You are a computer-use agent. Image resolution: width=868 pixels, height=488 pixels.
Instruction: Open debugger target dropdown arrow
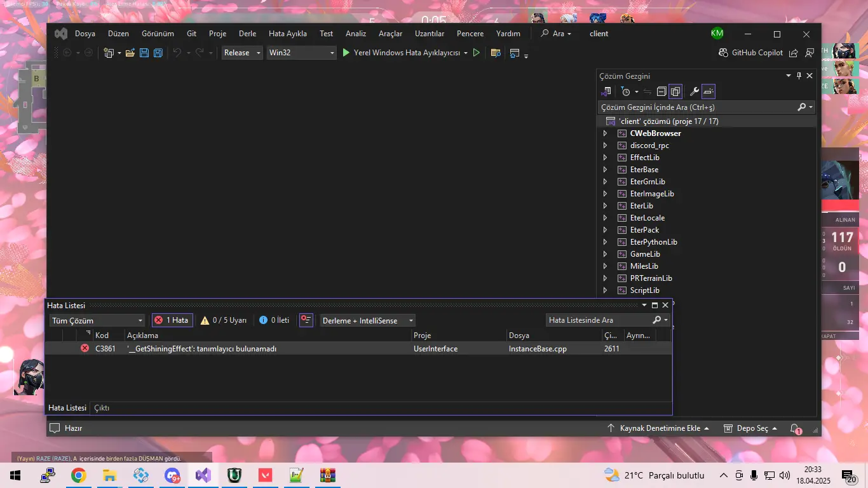pos(466,53)
